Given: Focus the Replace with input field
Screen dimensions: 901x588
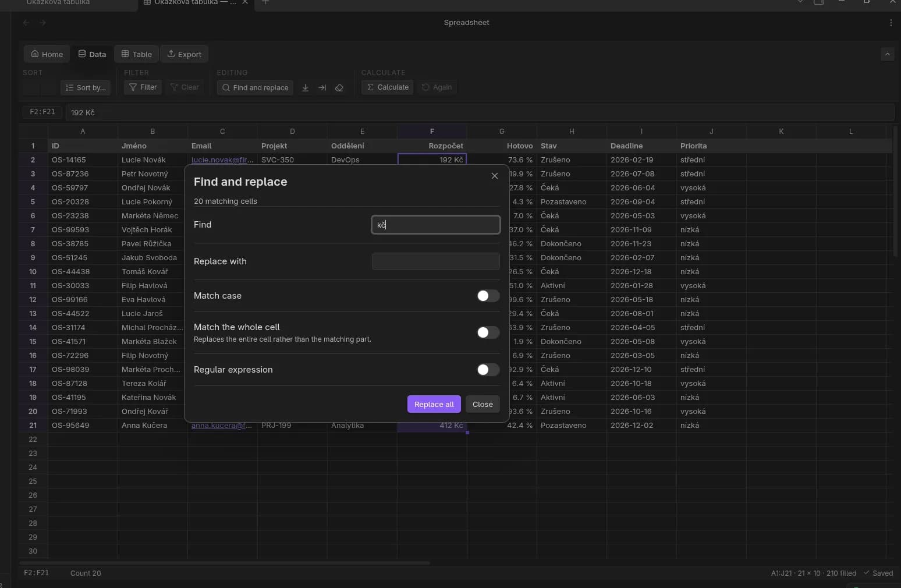Looking at the screenshot, I should click(436, 261).
